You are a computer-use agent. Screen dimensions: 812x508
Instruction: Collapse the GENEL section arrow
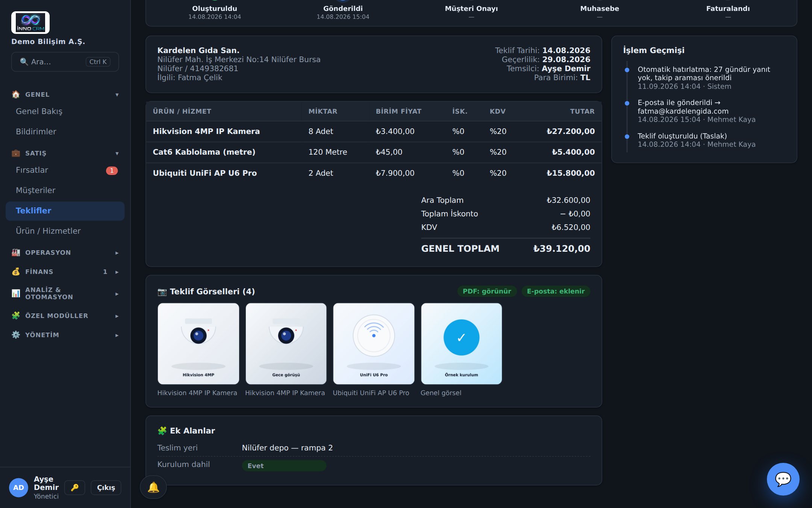(117, 95)
